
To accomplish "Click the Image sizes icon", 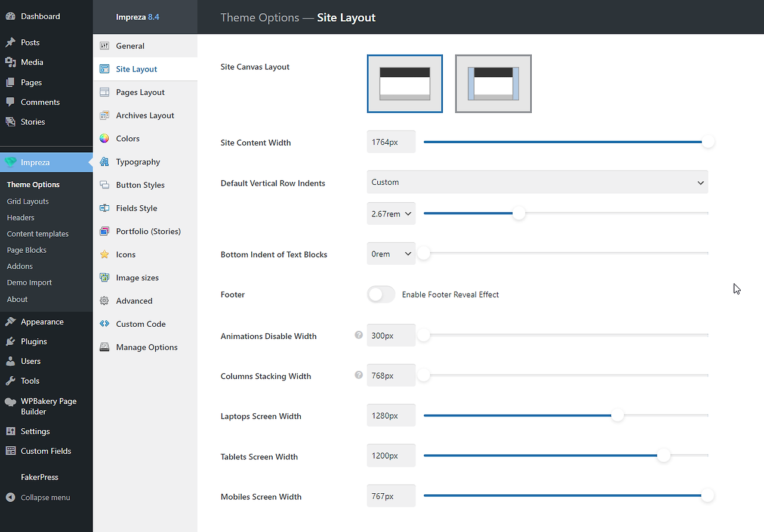I will (104, 278).
